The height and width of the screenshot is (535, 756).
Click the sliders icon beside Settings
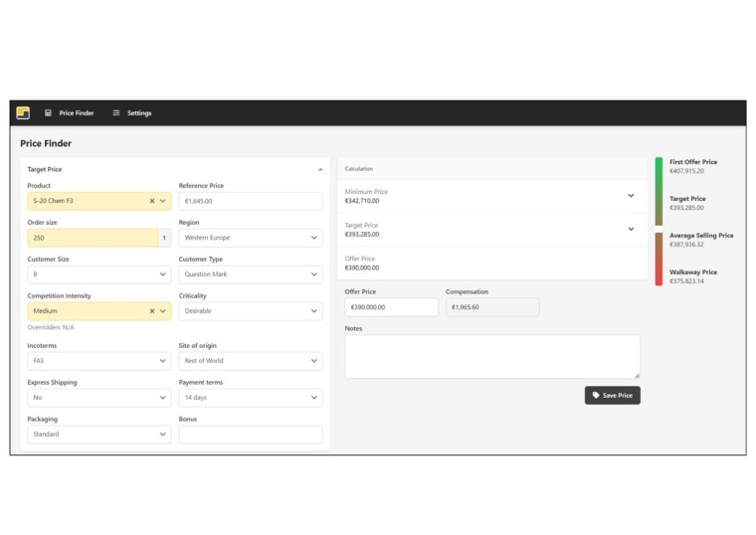tap(116, 112)
